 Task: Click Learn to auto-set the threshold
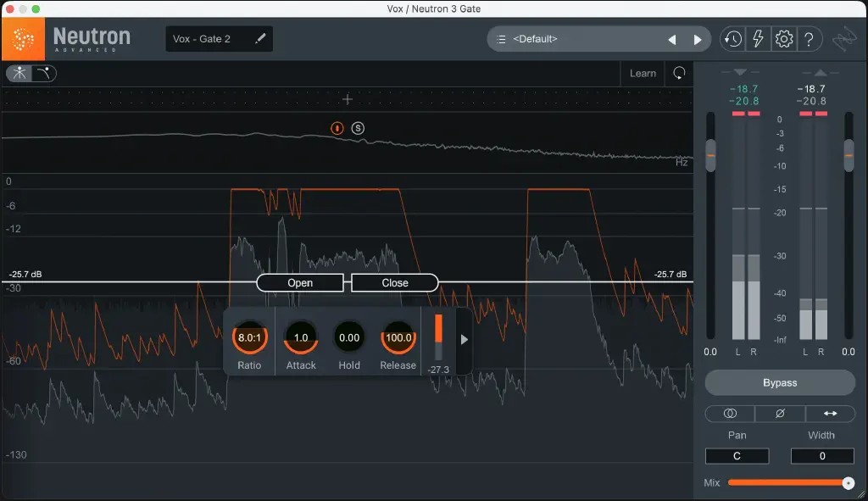(642, 73)
